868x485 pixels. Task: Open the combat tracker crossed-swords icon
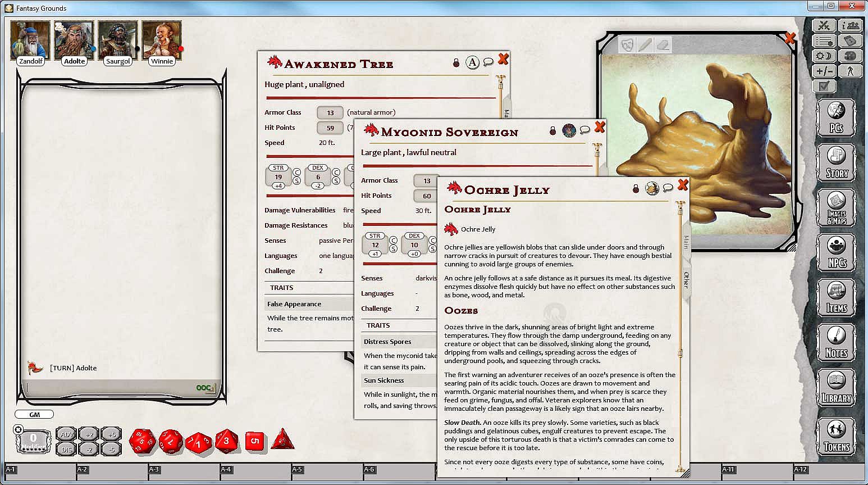point(824,25)
